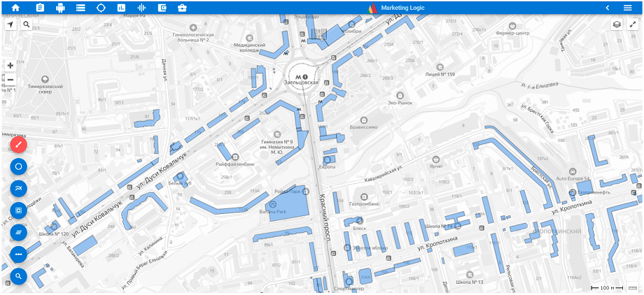Open the Home icon in top bar

coord(15,8)
